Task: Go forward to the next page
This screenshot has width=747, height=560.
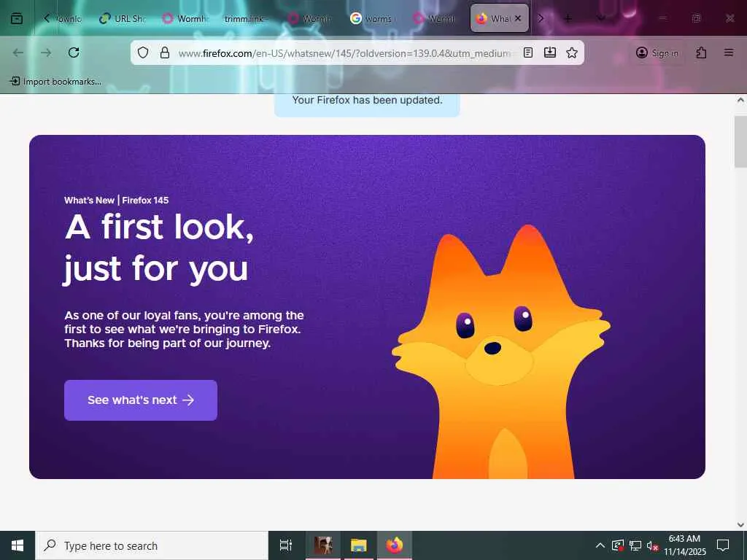Action: [x=46, y=52]
